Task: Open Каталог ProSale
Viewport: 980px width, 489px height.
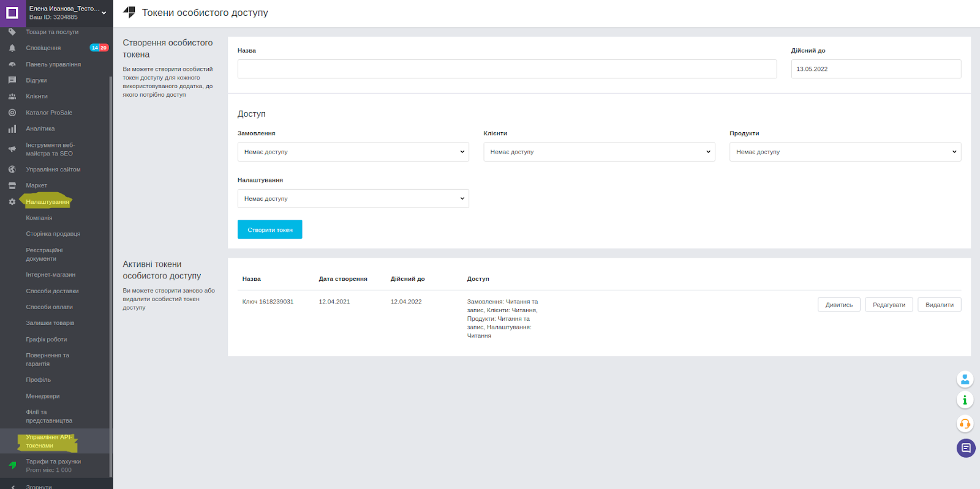Action: pos(49,113)
